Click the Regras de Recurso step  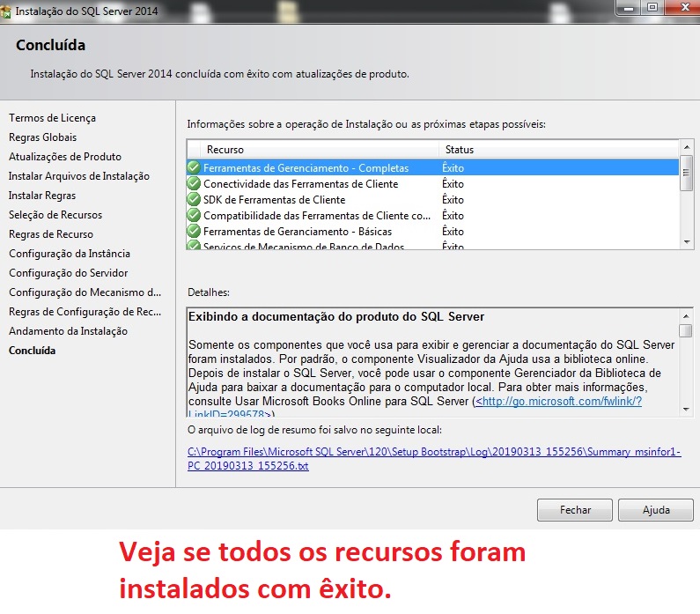[x=51, y=234]
